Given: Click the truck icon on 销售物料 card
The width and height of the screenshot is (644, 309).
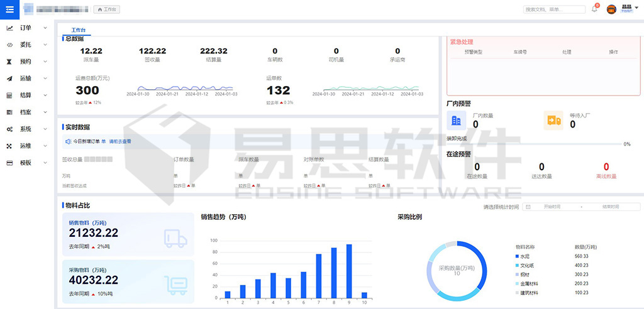Looking at the screenshot, I should (175, 238).
